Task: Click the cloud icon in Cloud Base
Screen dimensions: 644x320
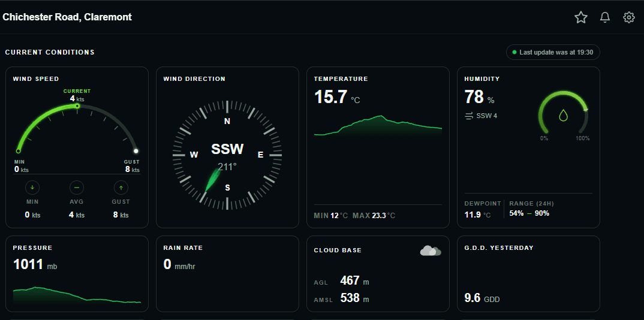Action: pyautogui.click(x=431, y=250)
